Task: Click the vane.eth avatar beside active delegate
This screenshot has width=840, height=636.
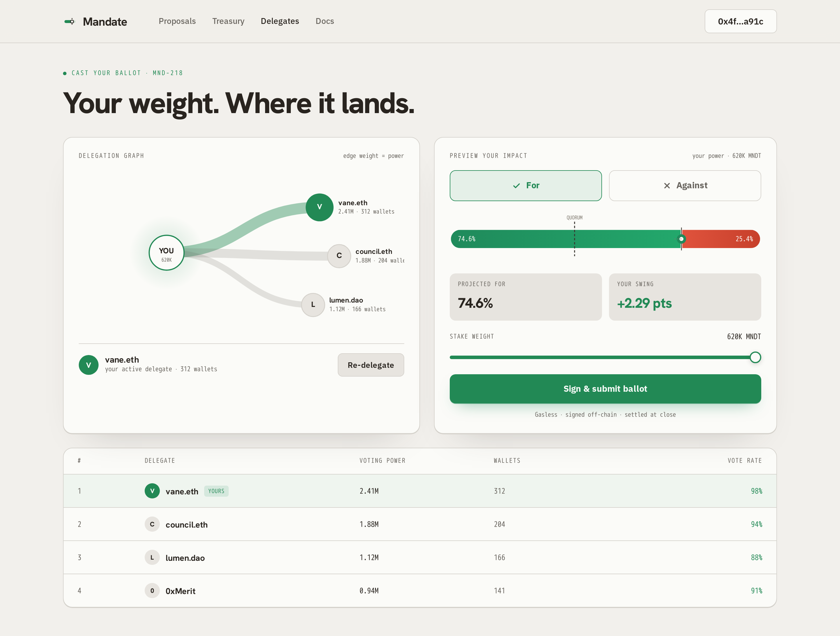Action: [x=88, y=365]
